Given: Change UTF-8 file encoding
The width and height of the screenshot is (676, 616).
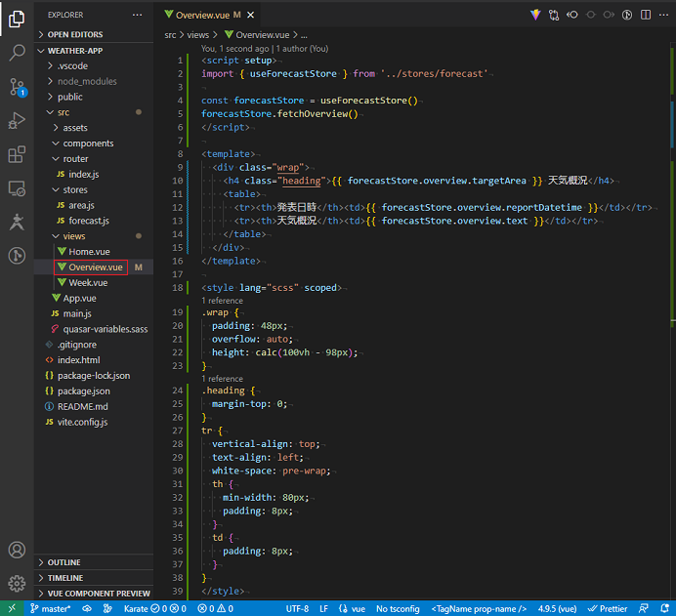Looking at the screenshot, I should (298, 608).
